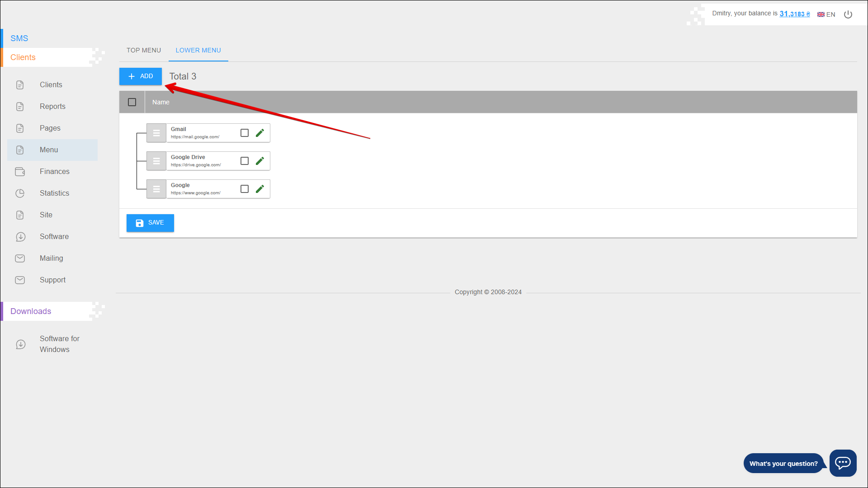Click the pencil edit icon for Gmail

tap(259, 133)
